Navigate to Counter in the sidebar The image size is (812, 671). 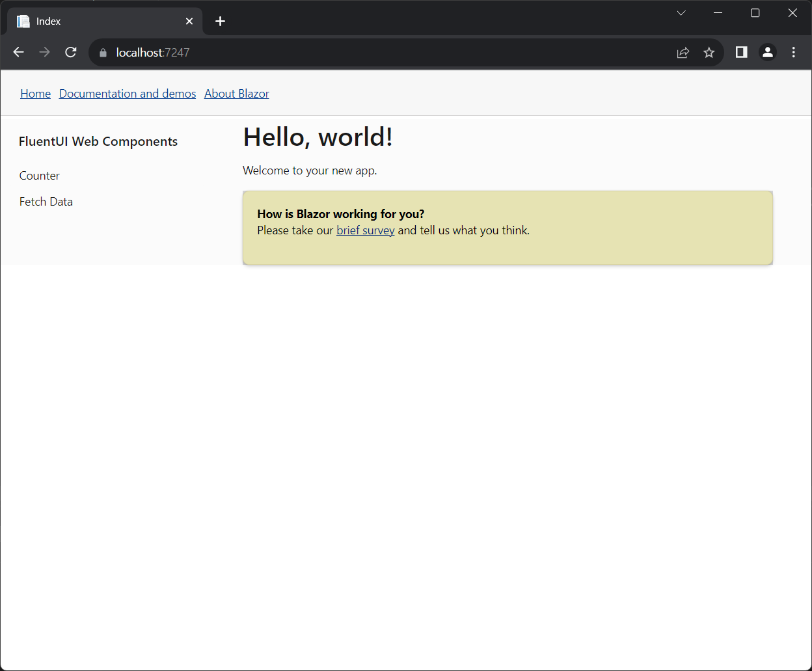click(x=40, y=176)
